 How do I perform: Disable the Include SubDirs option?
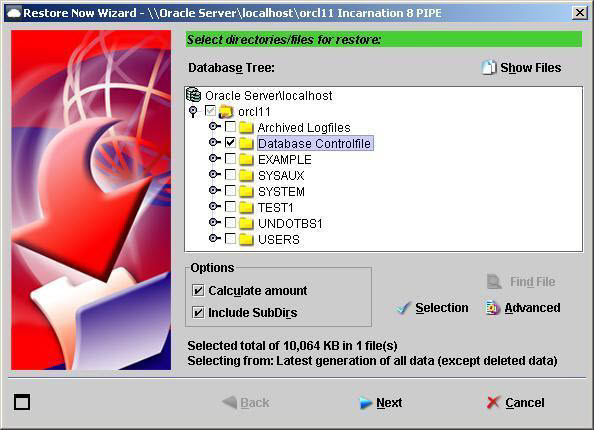click(198, 313)
